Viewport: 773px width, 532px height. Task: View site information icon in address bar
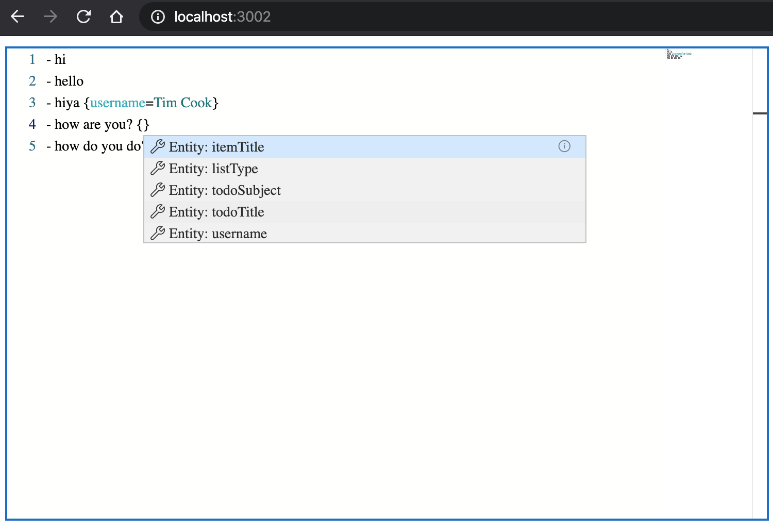tap(158, 16)
